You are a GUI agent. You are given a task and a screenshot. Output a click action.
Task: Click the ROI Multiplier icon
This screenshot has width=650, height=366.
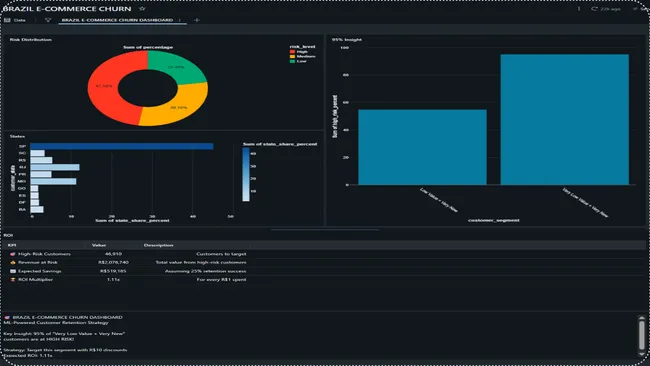pos(12,280)
